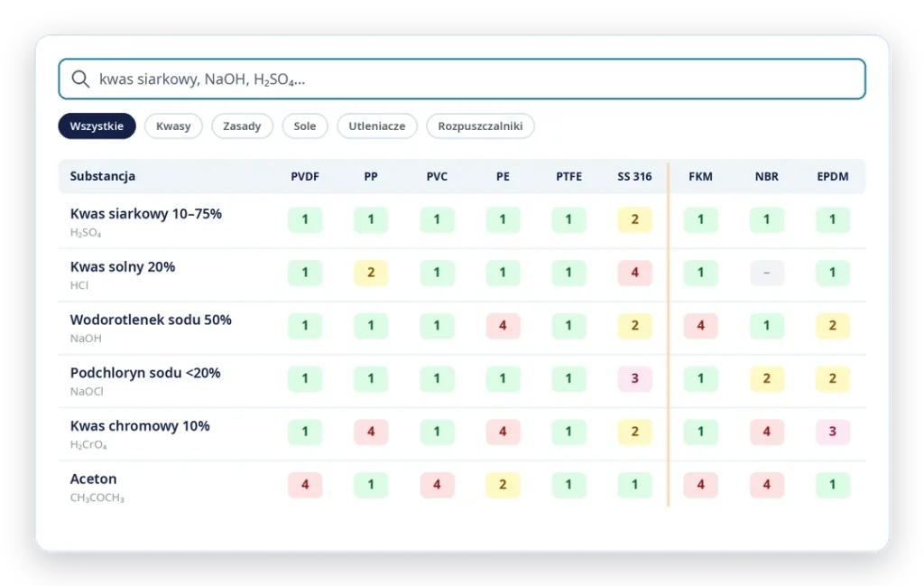The image size is (924, 586).
Task: Click EPDM rating for Kwas chromowy
Action: point(833,432)
